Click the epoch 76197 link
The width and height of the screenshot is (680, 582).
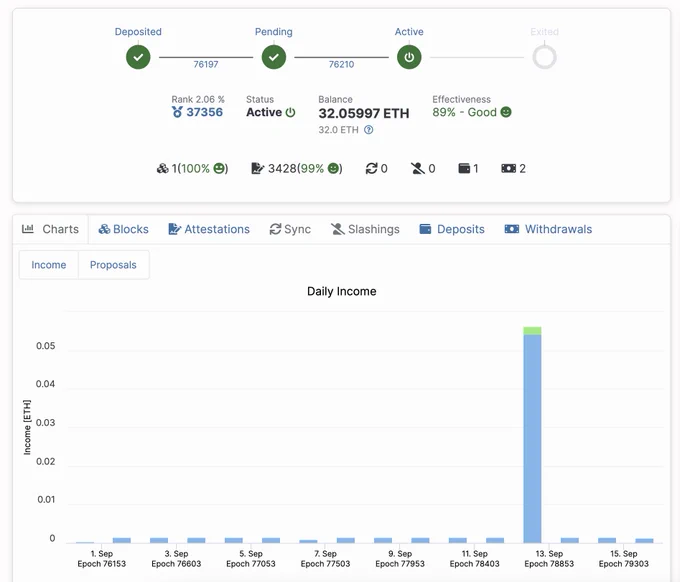pyautogui.click(x=206, y=64)
